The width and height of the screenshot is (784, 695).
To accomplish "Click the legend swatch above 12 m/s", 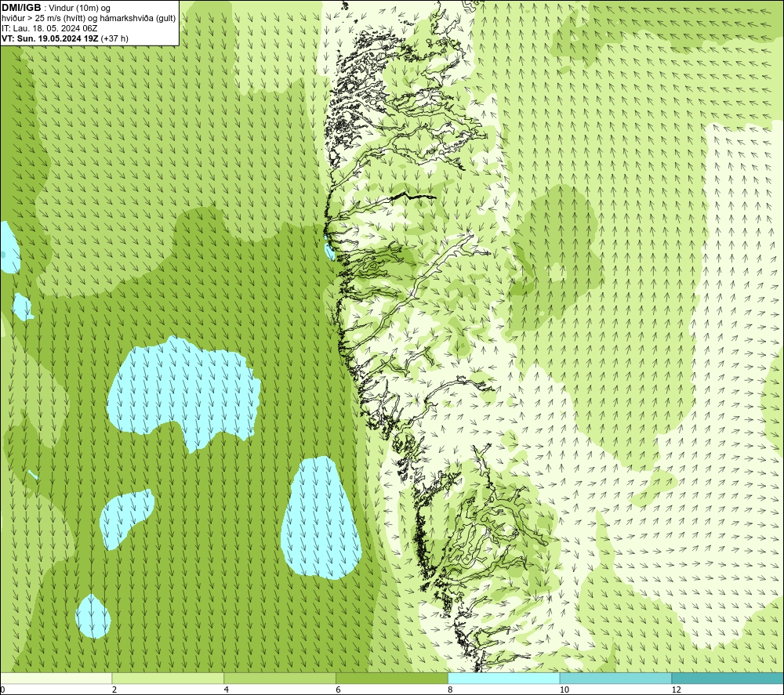I will tap(728, 678).
